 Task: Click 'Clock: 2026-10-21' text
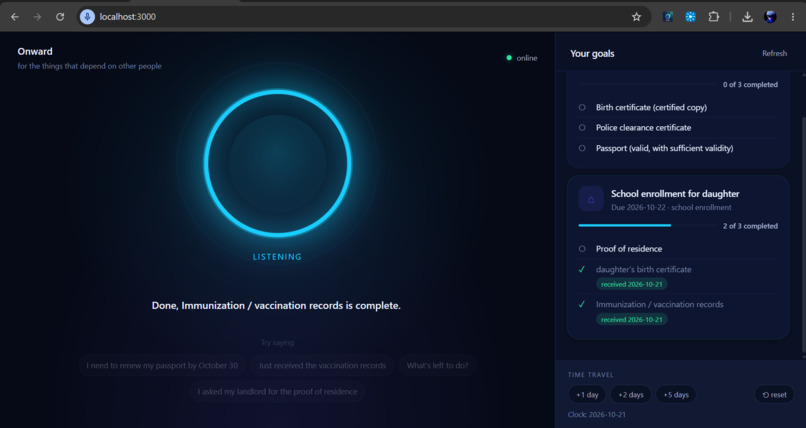point(597,415)
